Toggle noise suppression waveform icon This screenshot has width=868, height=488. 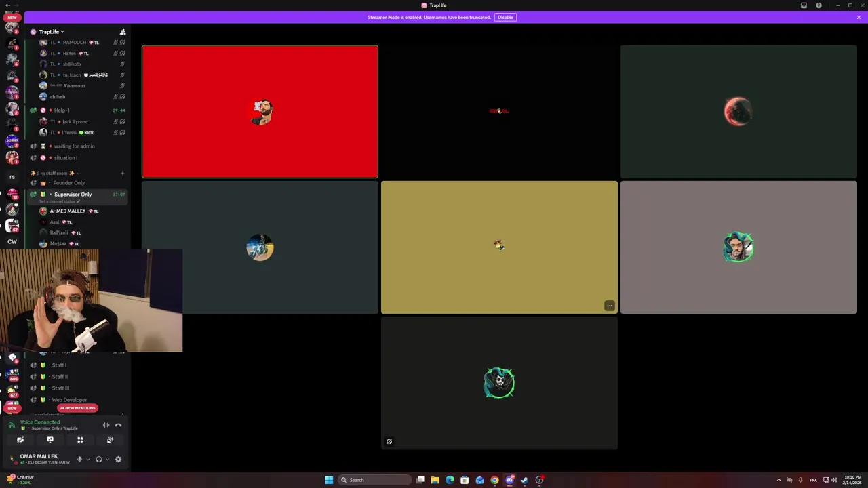106,426
